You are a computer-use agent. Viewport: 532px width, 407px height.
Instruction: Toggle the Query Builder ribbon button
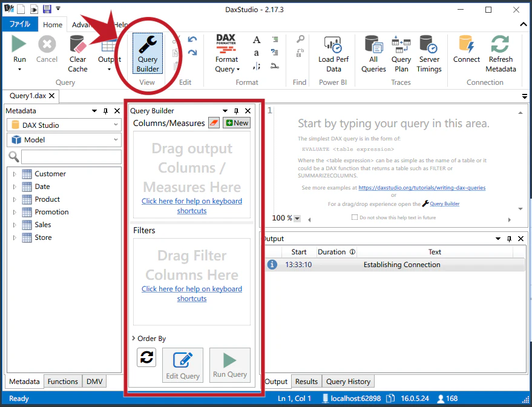tap(148, 53)
